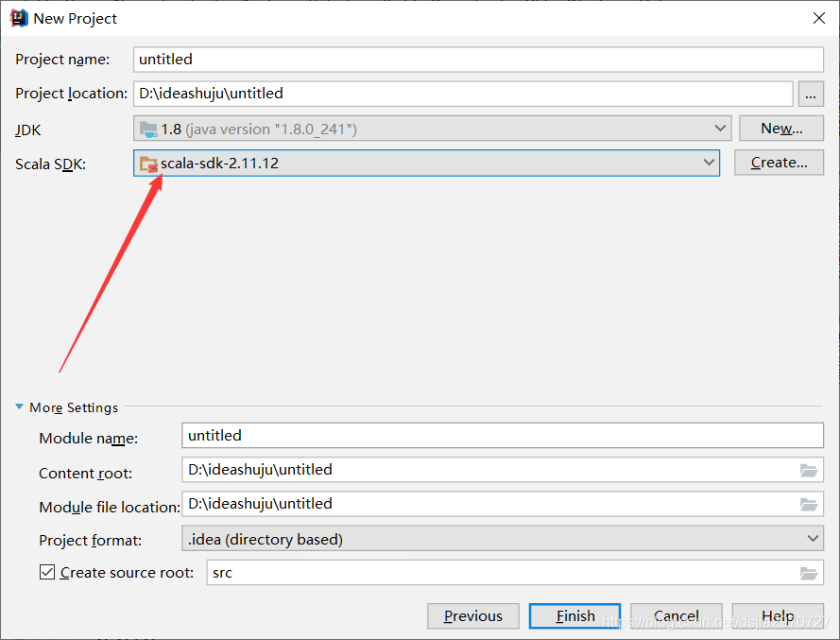Click the folder icon in Create source root field

point(809,574)
